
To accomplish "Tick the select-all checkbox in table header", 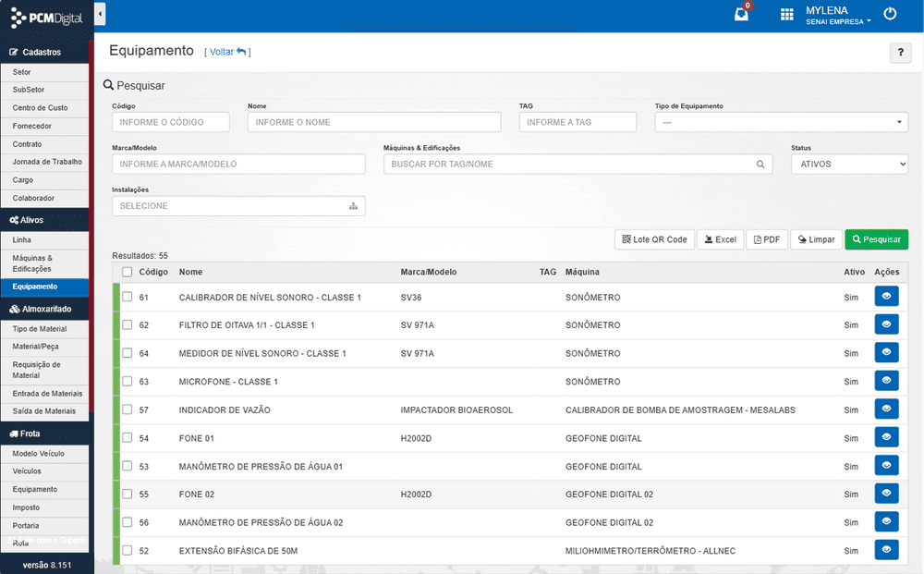I will (128, 272).
